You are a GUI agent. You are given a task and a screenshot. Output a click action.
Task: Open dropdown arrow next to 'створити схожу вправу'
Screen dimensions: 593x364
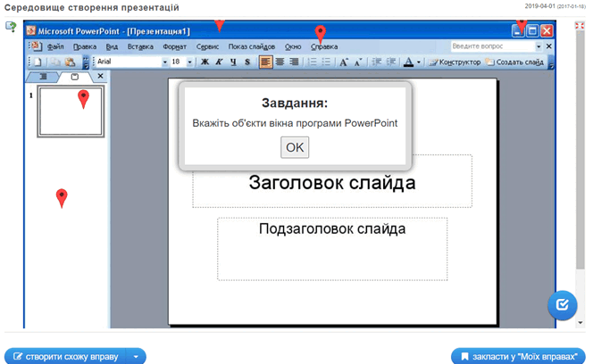click(x=136, y=357)
